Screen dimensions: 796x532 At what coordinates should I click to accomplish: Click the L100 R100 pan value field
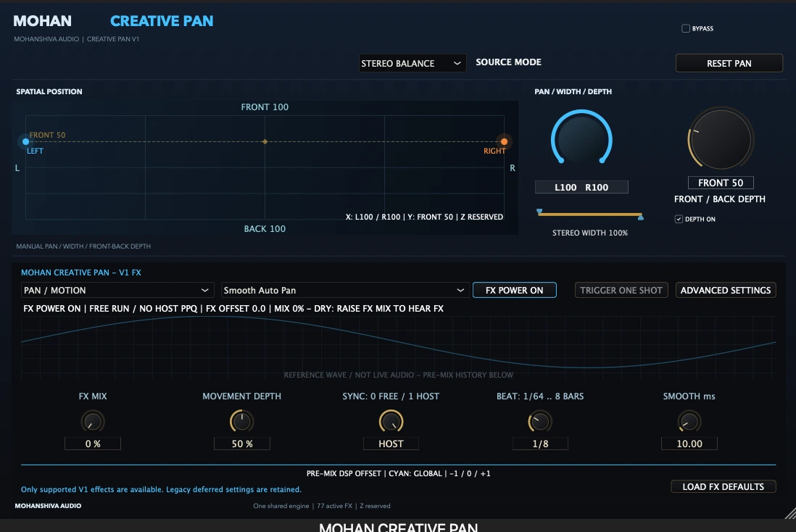[581, 187]
